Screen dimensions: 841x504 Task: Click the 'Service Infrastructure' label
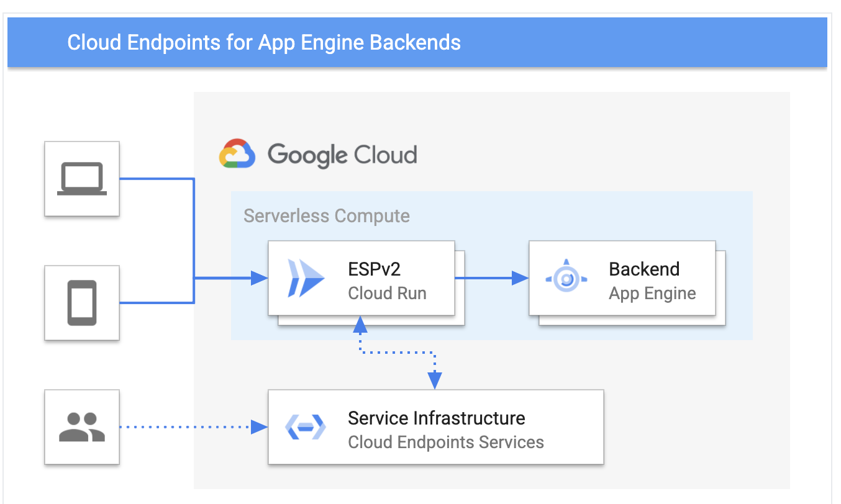(x=437, y=418)
